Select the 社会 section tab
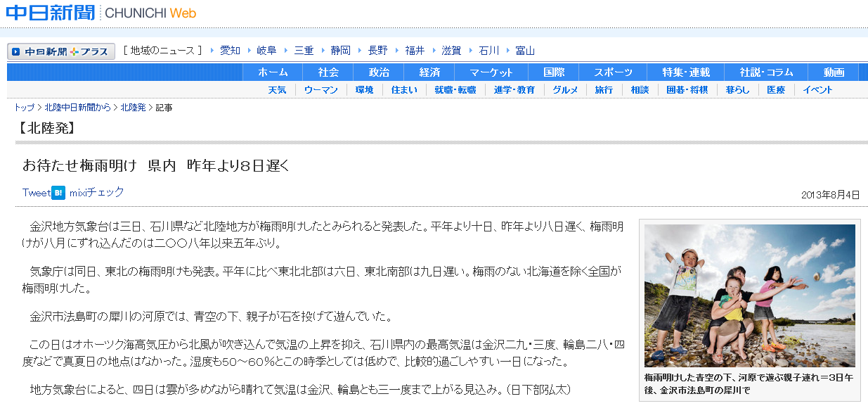This screenshot has width=868, height=413. (x=328, y=72)
